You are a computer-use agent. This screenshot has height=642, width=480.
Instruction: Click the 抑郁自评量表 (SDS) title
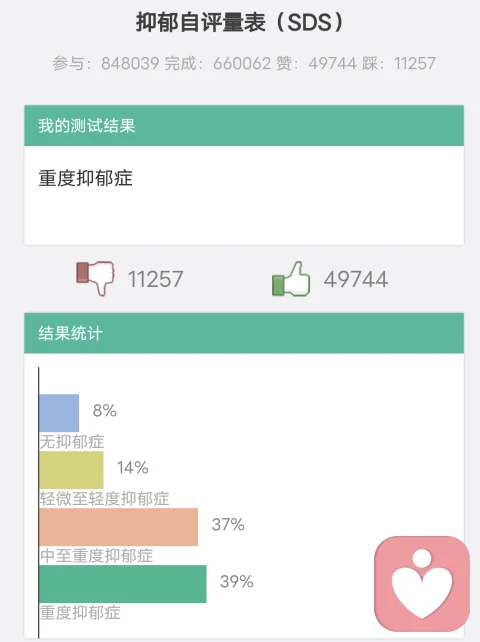click(240, 22)
